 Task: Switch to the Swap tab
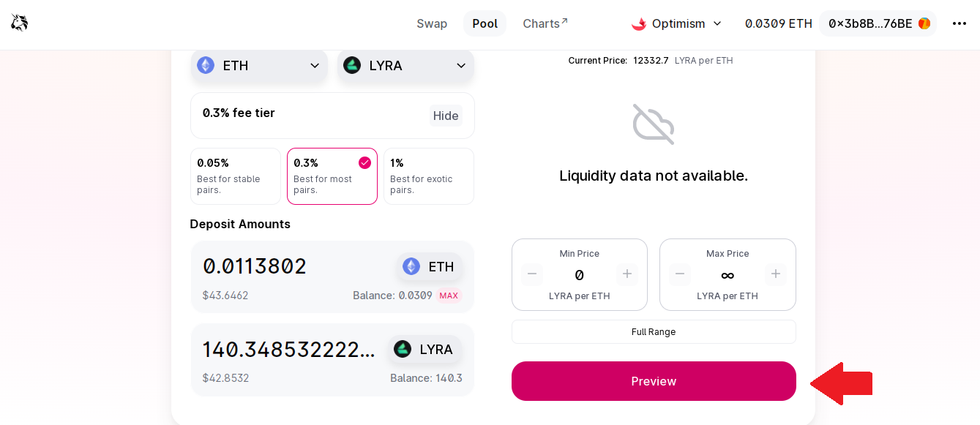[432, 23]
